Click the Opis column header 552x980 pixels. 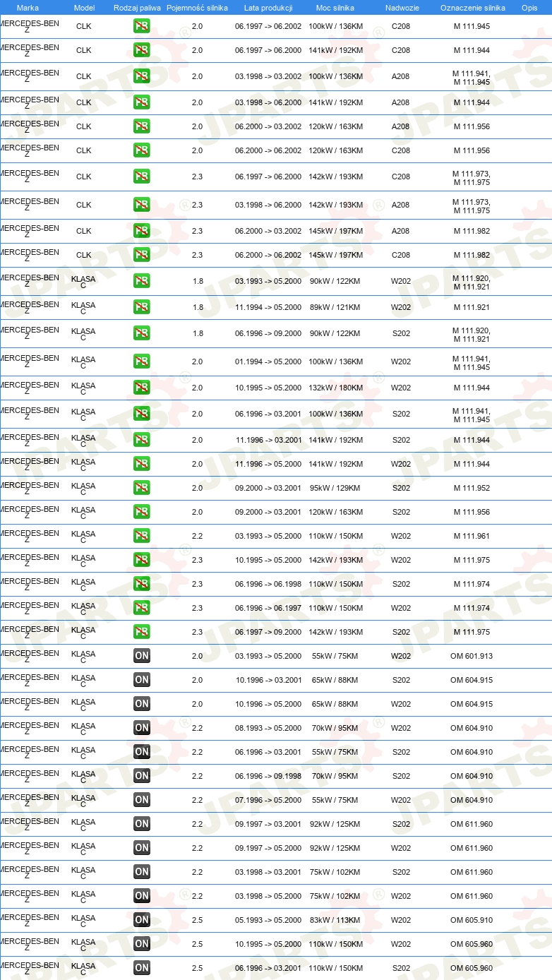pos(529,8)
